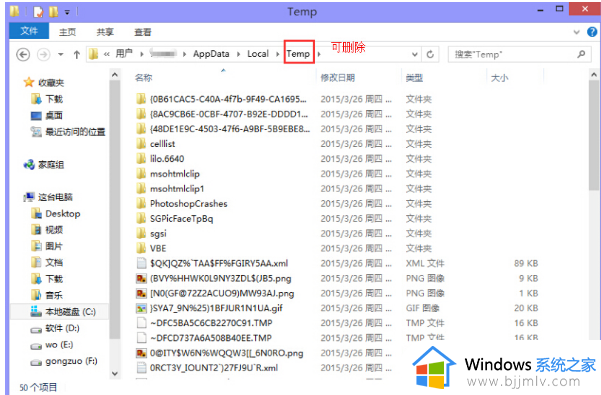Select $QK]QZ%`TAA$FF%FGIRY5AA.xml file icon
The height and width of the screenshot is (395, 601).
tap(141, 263)
